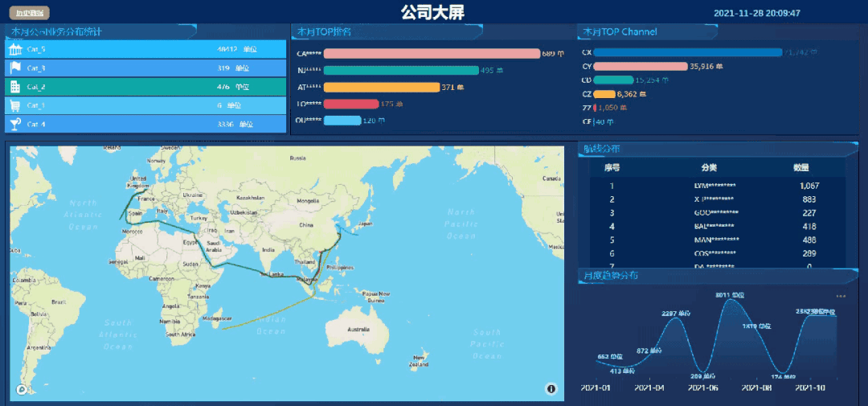
Task: Click the 2021-08 axis label
Action: pos(757,388)
